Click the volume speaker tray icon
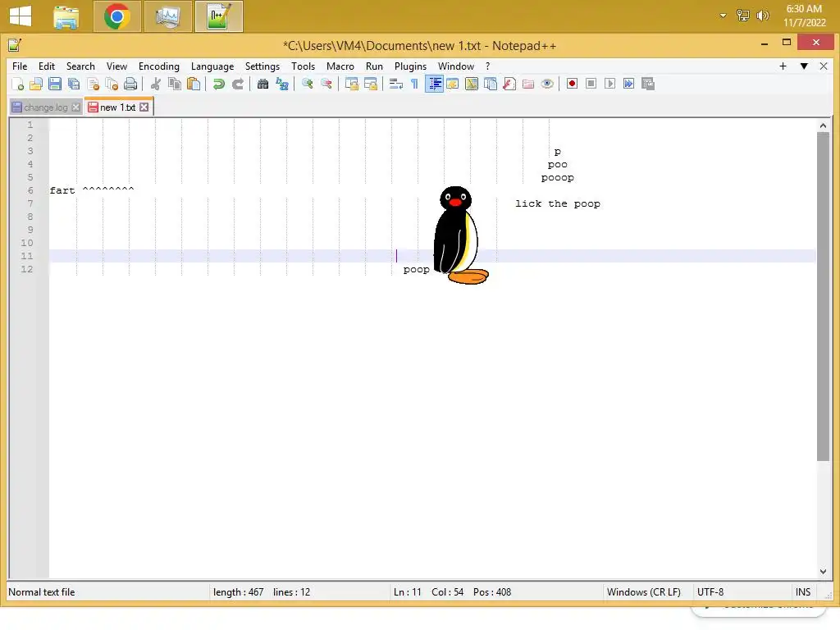 click(762, 16)
